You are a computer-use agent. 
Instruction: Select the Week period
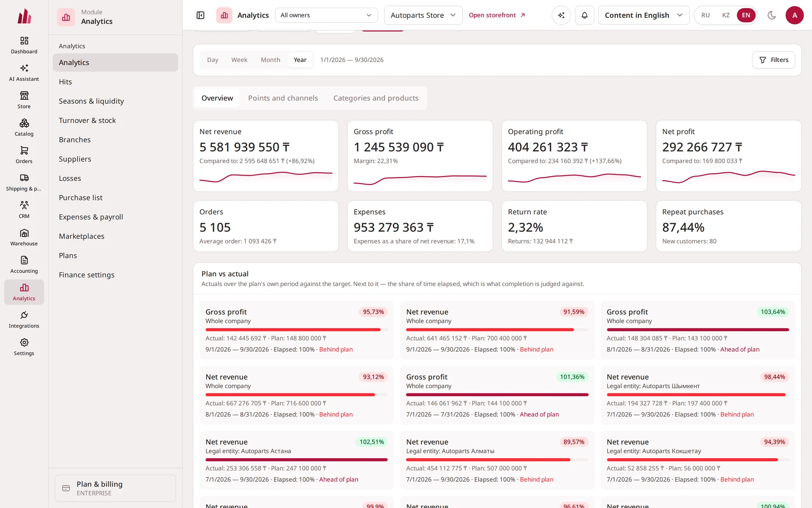click(239, 60)
